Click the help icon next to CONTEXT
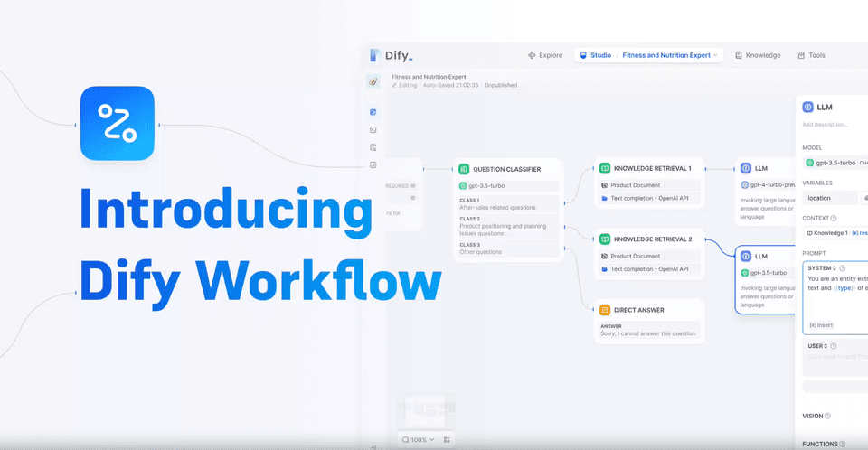868x450 pixels. (834, 218)
